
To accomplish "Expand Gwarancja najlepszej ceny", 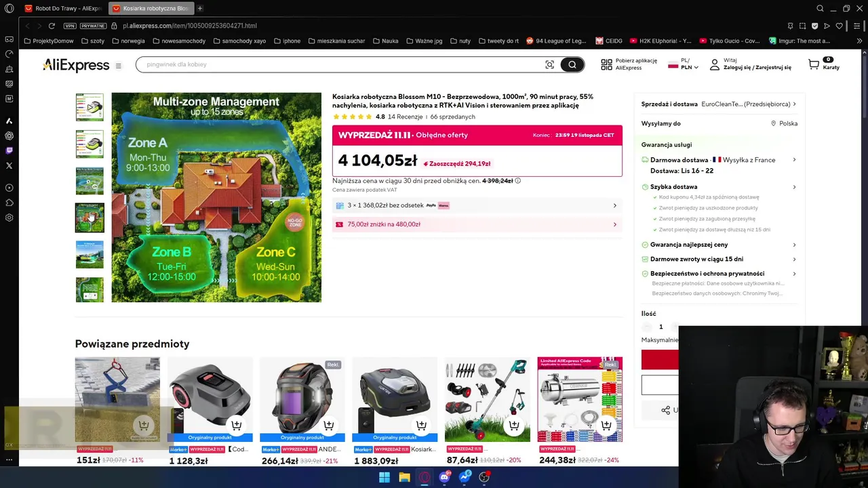I will point(794,245).
